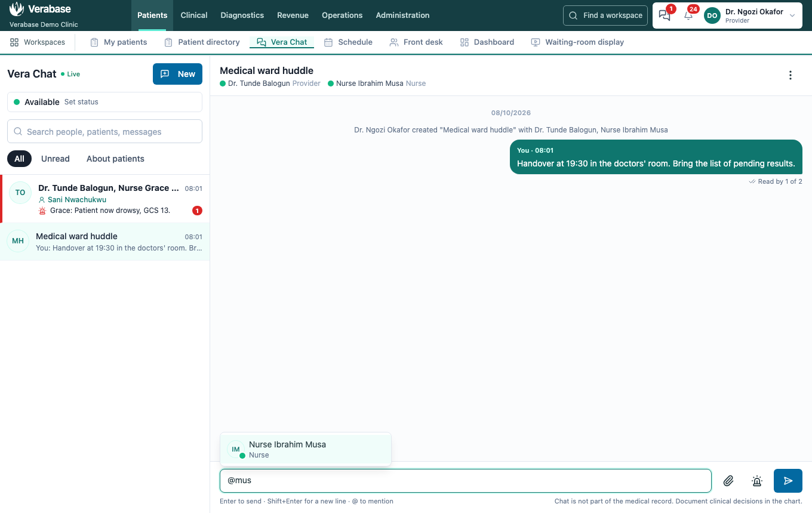Focus the search people, patients, messages field
The width and height of the screenshot is (812, 513).
(x=104, y=131)
